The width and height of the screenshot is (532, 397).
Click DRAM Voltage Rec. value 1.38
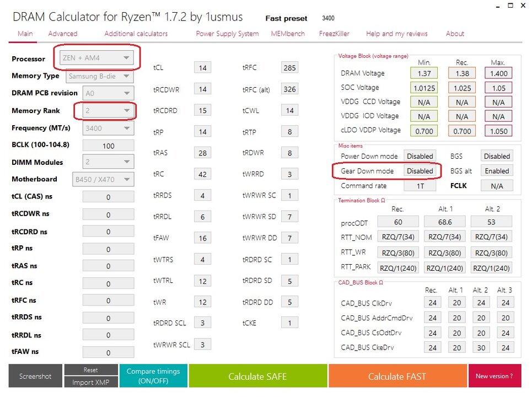462,73
